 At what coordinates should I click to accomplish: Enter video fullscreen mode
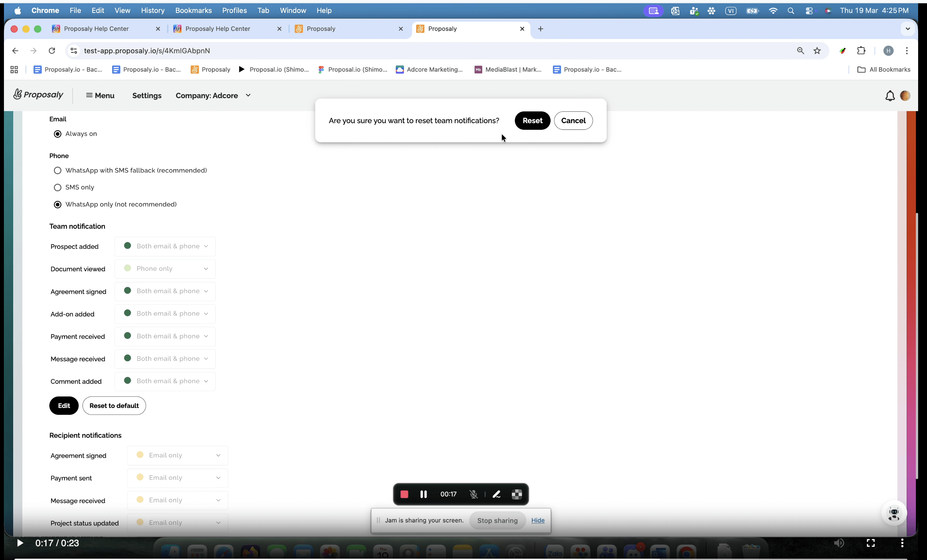[x=870, y=543]
